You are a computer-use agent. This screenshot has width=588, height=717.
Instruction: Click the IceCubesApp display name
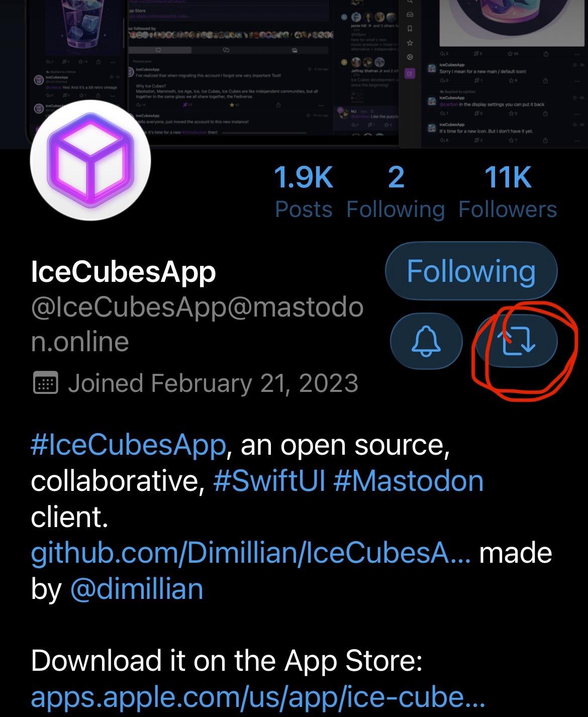pos(123,272)
